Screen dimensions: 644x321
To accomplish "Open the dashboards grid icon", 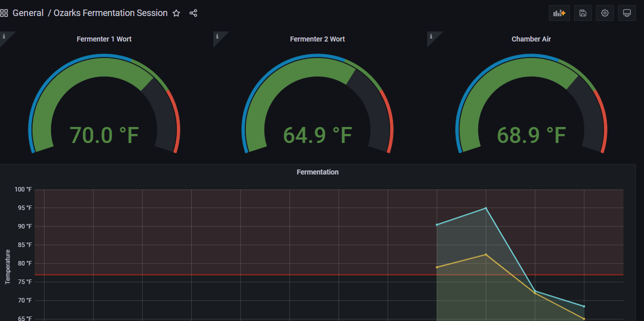I will point(4,13).
